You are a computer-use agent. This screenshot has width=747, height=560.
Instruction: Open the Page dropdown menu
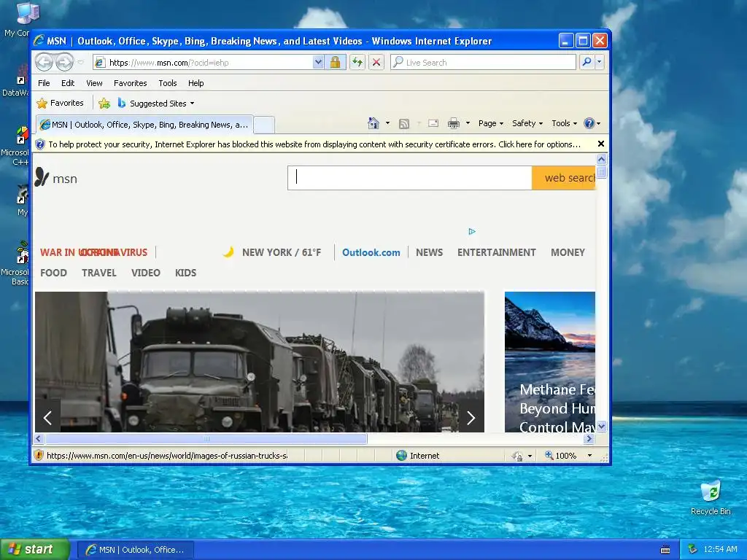tap(491, 123)
